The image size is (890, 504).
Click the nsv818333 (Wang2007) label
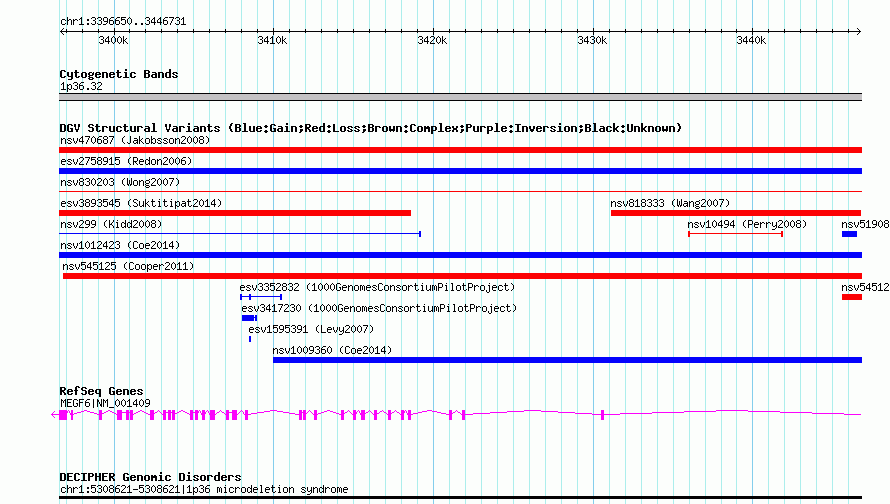(670, 203)
